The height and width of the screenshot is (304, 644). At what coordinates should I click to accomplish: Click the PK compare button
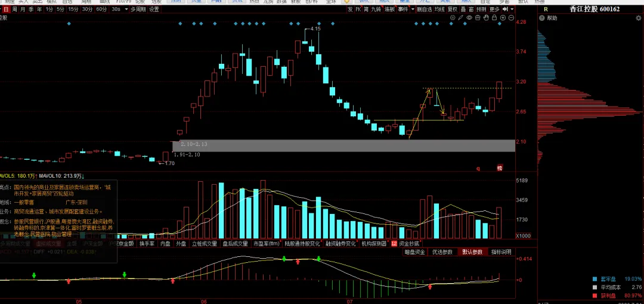pos(358,9)
